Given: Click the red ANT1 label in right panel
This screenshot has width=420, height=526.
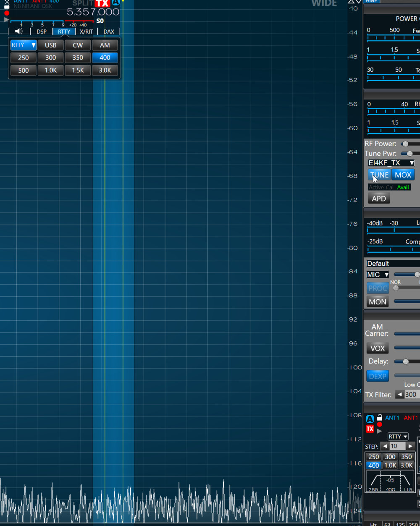Looking at the screenshot, I should (x=411, y=418).
